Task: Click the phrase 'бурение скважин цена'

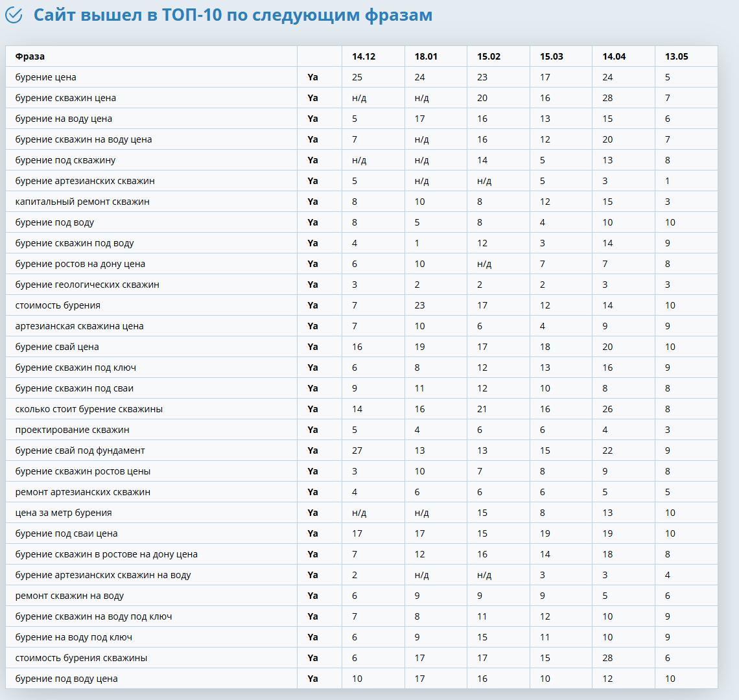Action: click(65, 98)
